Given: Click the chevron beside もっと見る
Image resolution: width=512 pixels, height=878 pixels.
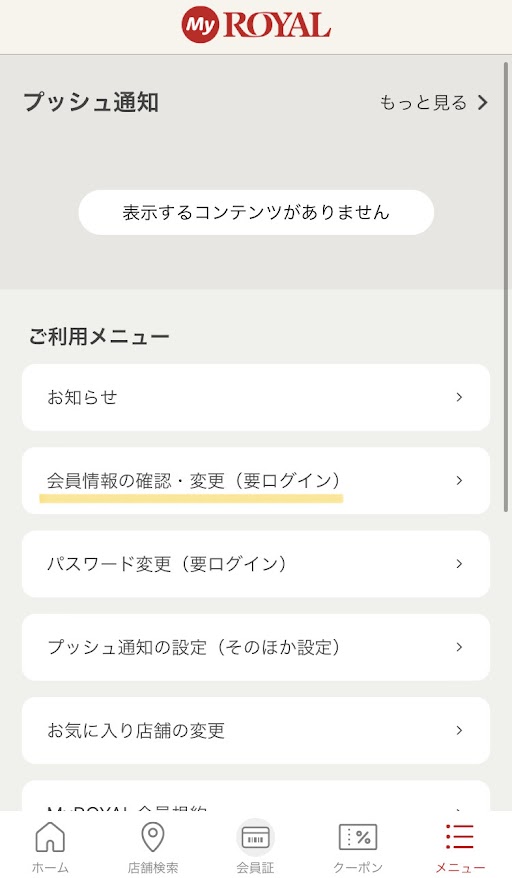Looking at the screenshot, I should (x=482, y=102).
